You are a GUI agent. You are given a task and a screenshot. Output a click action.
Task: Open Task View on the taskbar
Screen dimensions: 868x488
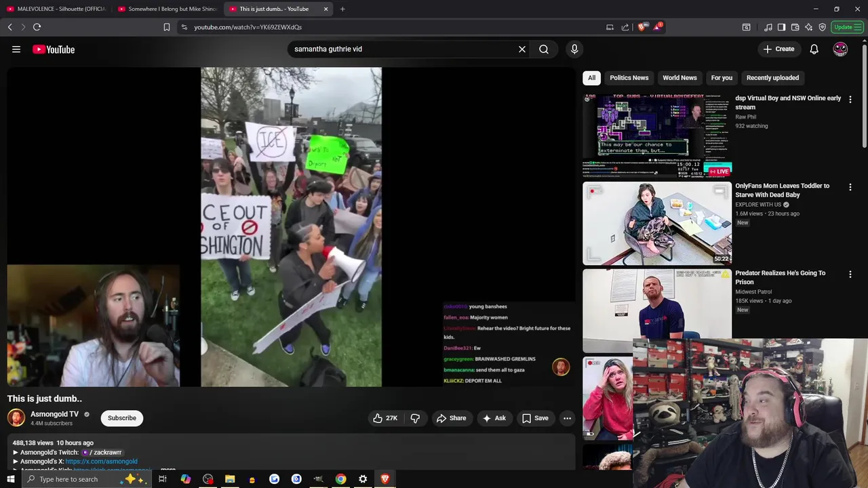coord(163,479)
